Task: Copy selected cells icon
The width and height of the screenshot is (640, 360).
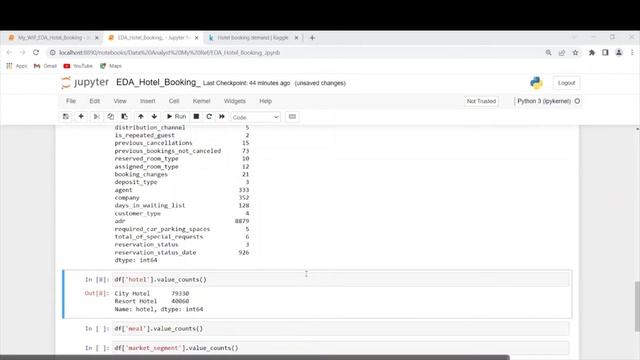Action: pos(111,117)
